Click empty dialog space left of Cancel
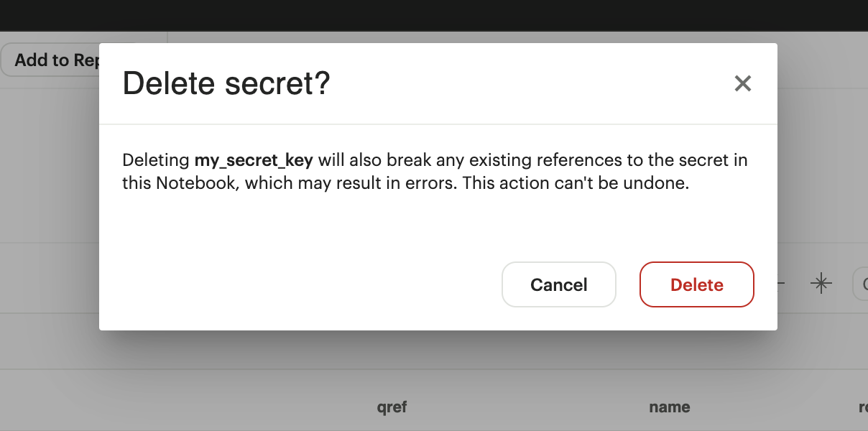The width and height of the screenshot is (868, 431). click(302, 284)
